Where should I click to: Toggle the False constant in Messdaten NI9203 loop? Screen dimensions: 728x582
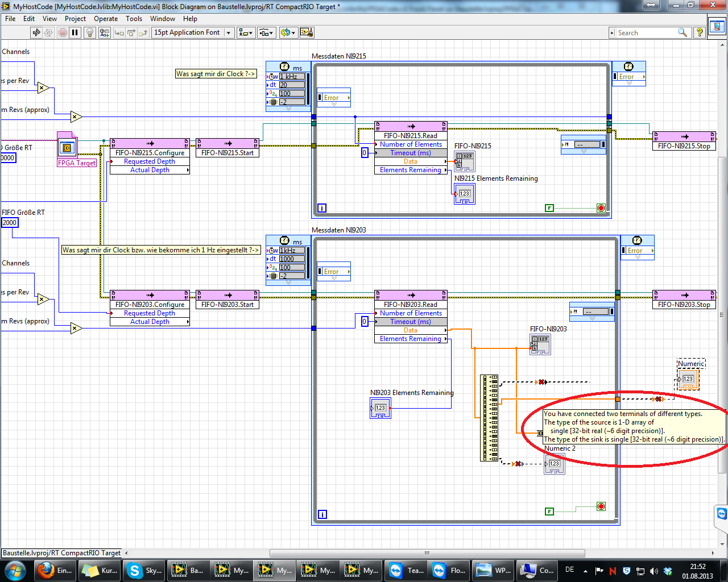549,512
